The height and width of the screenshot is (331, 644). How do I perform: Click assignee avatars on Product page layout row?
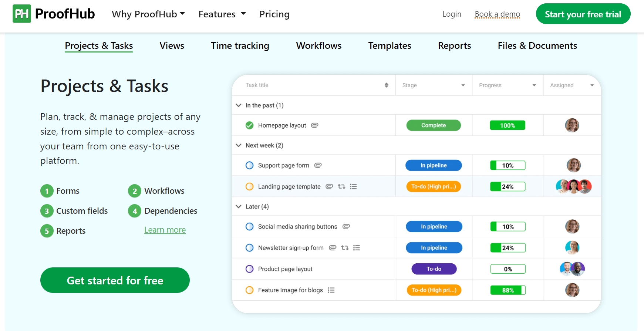point(572,269)
